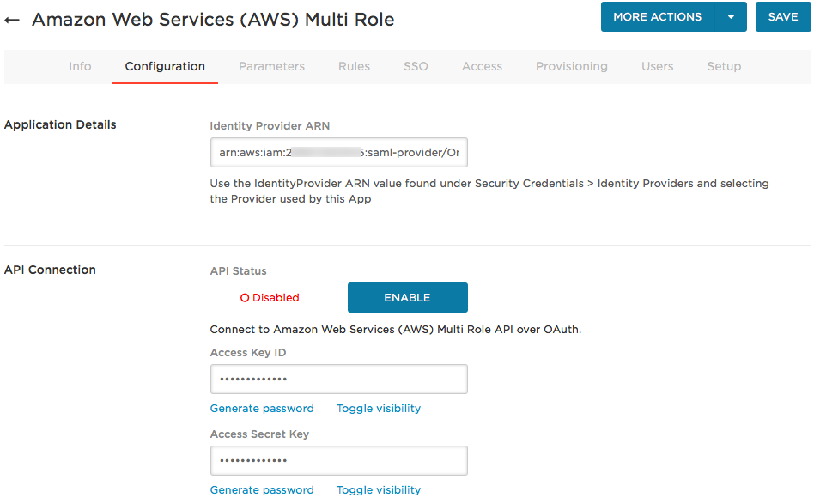The width and height of the screenshot is (814, 504).
Task: Open the SSO tab
Action: pos(416,66)
